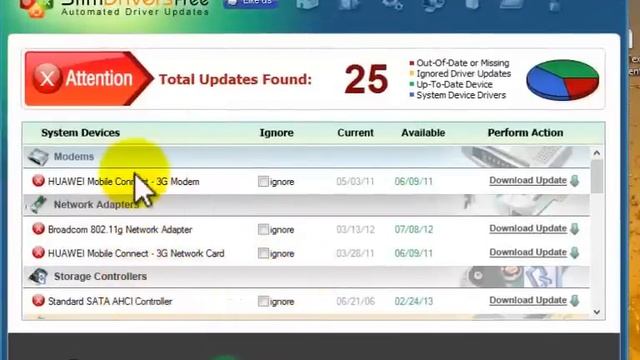Click the Out-Of-Date or Missing legend text
This screenshot has height=360, width=640.
coord(463,63)
